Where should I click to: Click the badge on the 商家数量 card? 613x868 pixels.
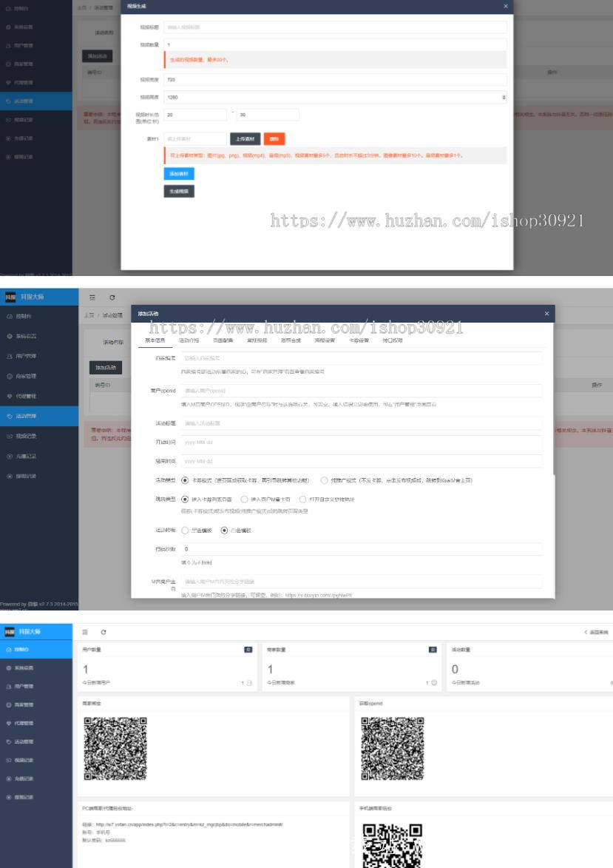[x=433, y=650]
